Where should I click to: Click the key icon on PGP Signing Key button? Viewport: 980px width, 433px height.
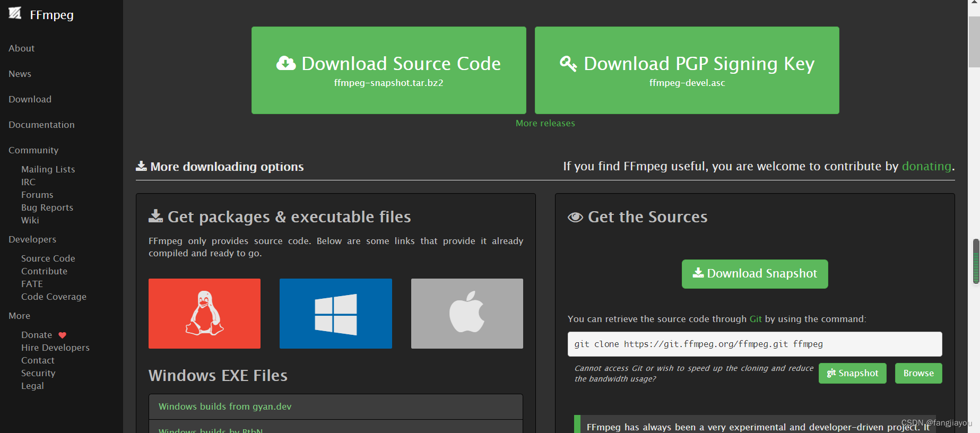(568, 64)
